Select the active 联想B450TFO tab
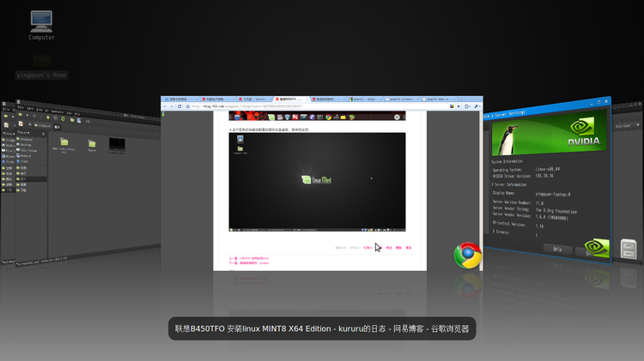Screen dimensions: 644x361 (292, 99)
